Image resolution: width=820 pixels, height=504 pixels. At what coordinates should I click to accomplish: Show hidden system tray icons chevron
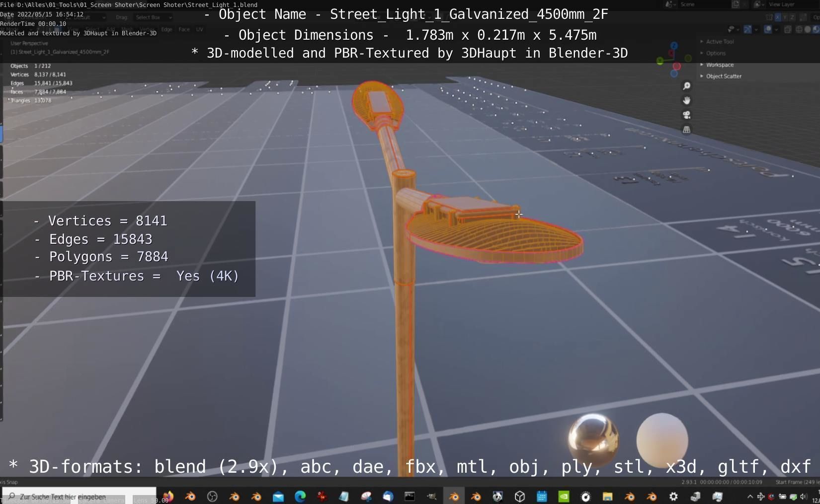pyautogui.click(x=750, y=496)
